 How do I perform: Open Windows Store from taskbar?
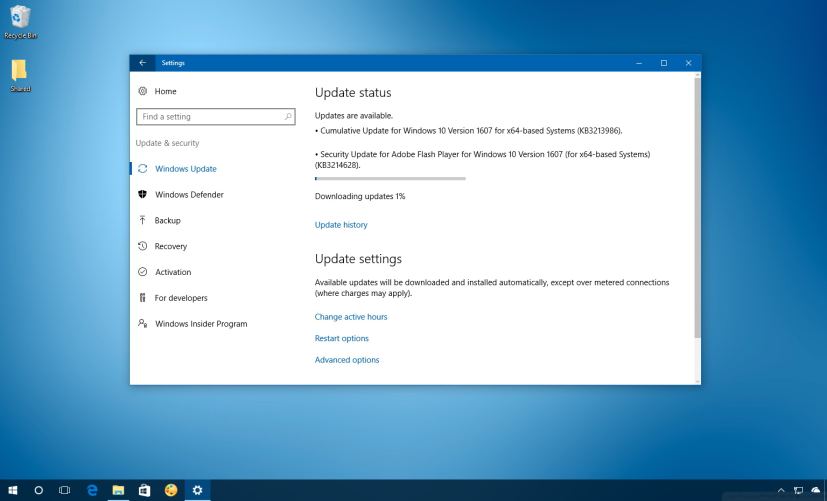pos(145,490)
